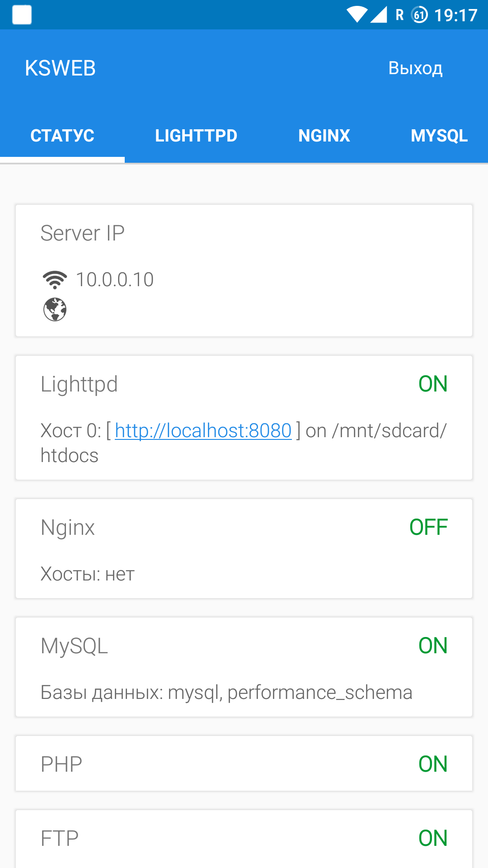Tap the 10.0.0.10 server IP address
Image resolution: width=488 pixels, height=868 pixels.
[x=115, y=279]
